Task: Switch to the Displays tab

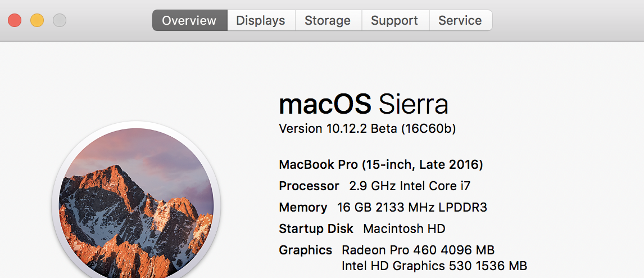Action: pos(261,20)
